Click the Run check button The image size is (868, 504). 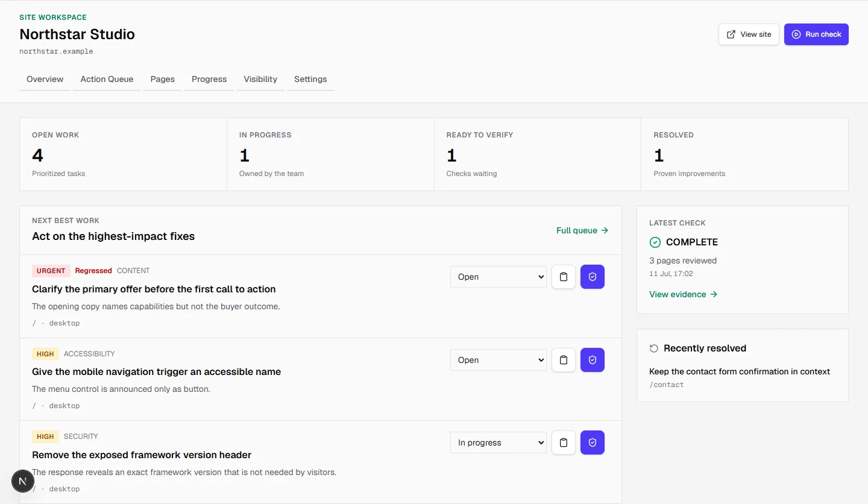point(816,34)
